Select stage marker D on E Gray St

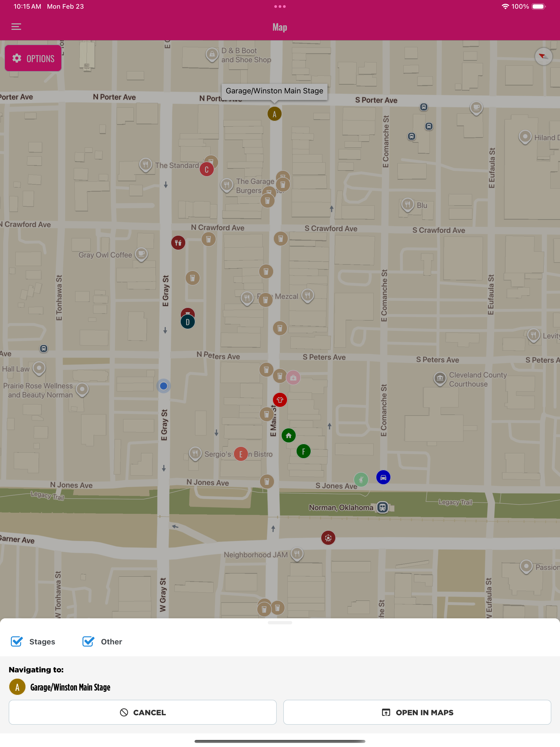(x=188, y=322)
